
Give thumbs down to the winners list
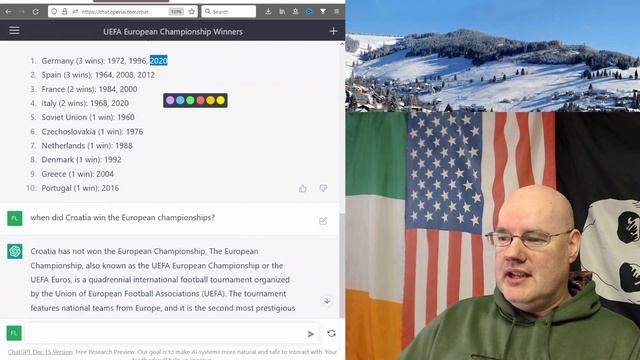[x=323, y=188]
